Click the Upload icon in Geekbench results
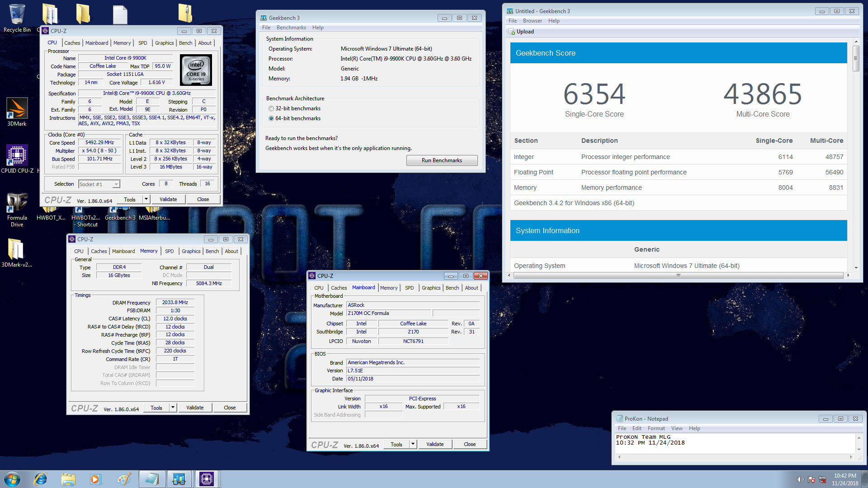The width and height of the screenshot is (868, 488). [x=512, y=32]
